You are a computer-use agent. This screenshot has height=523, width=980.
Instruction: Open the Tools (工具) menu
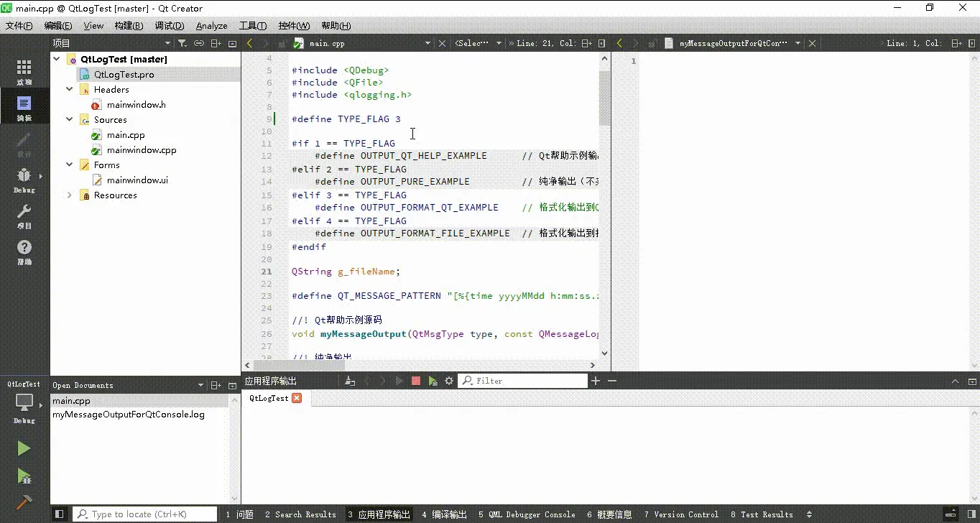(253, 25)
